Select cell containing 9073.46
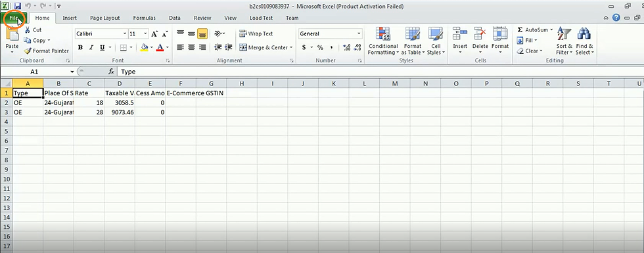Screen dimensions: 644x253 [120, 112]
